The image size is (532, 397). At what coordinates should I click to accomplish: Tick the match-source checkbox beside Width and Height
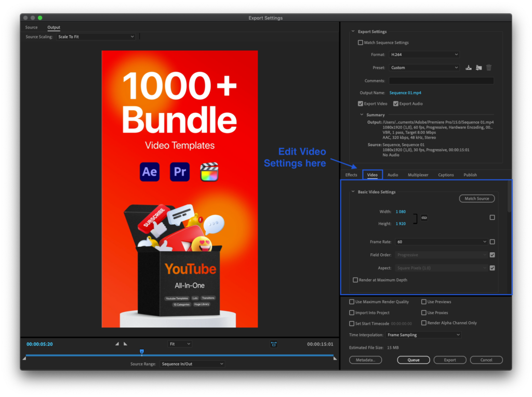coord(493,217)
